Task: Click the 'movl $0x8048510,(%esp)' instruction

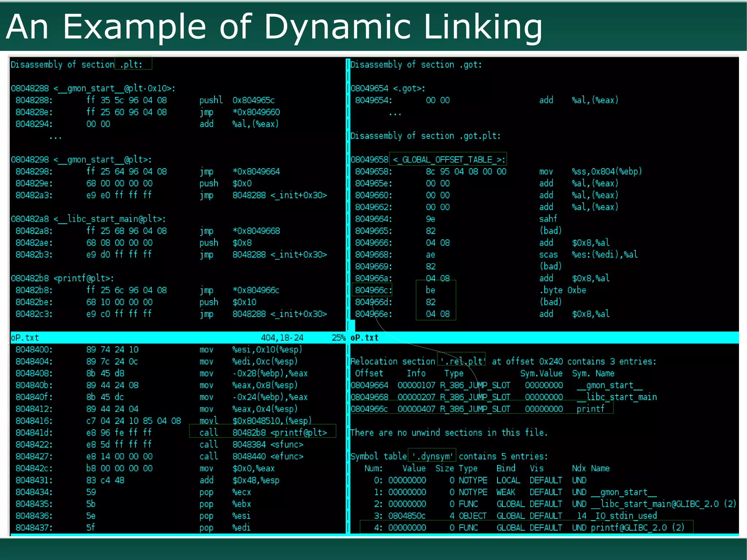Action: pos(256,421)
